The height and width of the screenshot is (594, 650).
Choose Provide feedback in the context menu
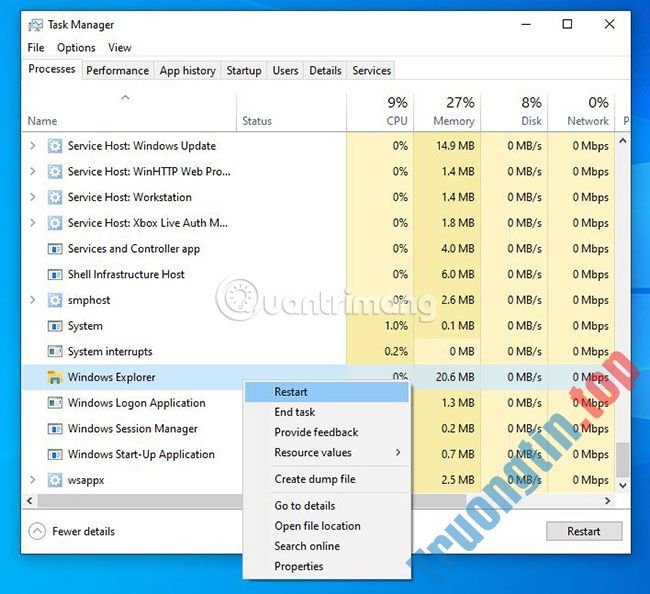pos(327,432)
